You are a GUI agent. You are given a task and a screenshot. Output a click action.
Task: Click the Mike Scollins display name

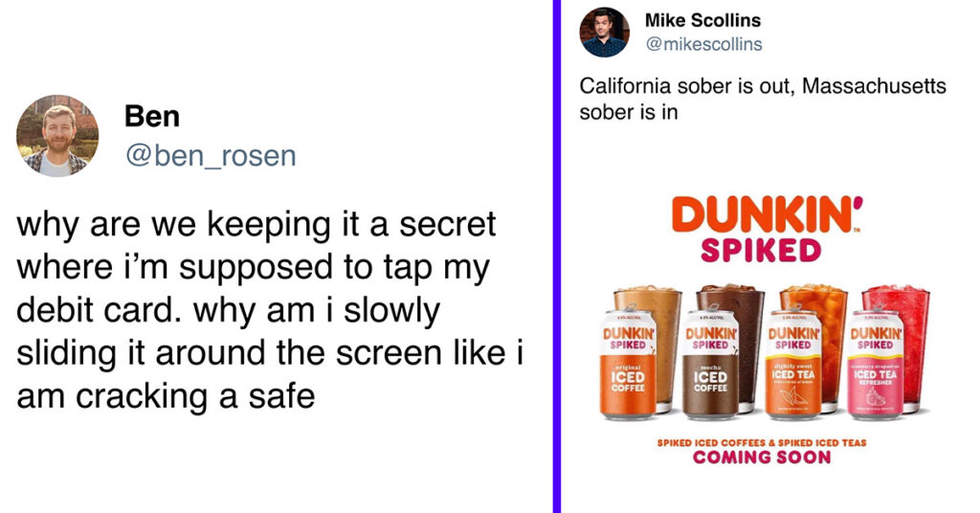(702, 21)
